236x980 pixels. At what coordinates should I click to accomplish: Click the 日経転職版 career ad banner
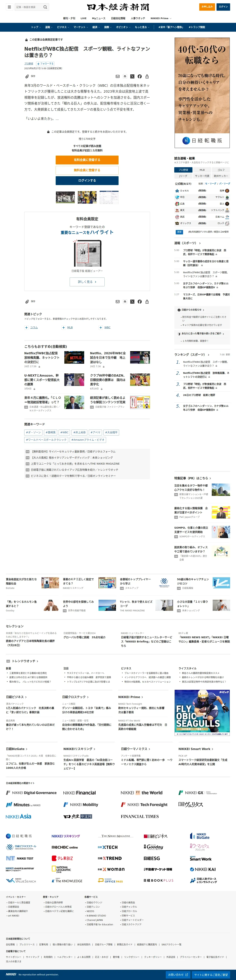click(202, 92)
